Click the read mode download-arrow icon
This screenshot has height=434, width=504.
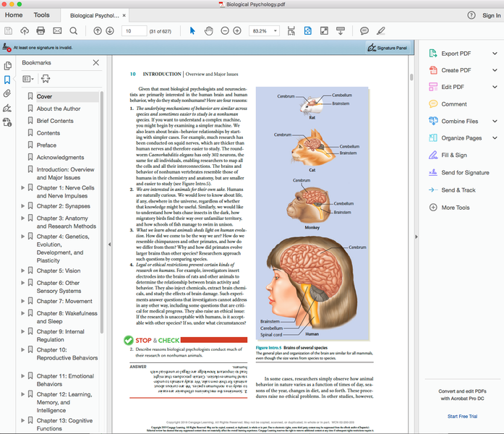[341, 31]
